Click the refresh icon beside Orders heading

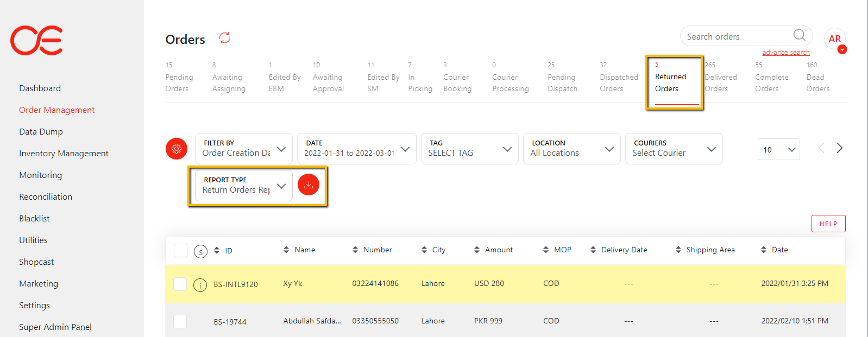(225, 38)
